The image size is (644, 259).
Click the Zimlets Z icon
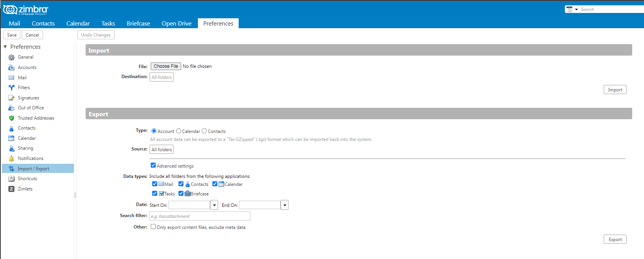pyautogui.click(x=11, y=189)
